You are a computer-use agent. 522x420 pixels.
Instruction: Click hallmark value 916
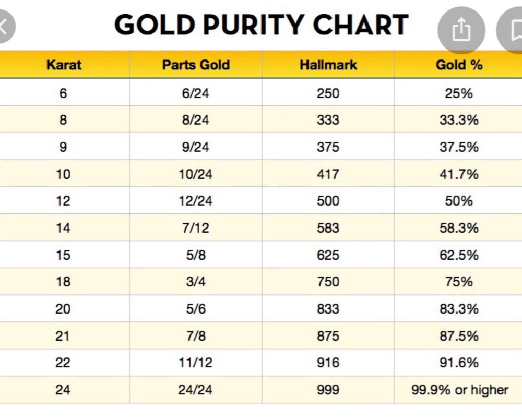[328, 363]
